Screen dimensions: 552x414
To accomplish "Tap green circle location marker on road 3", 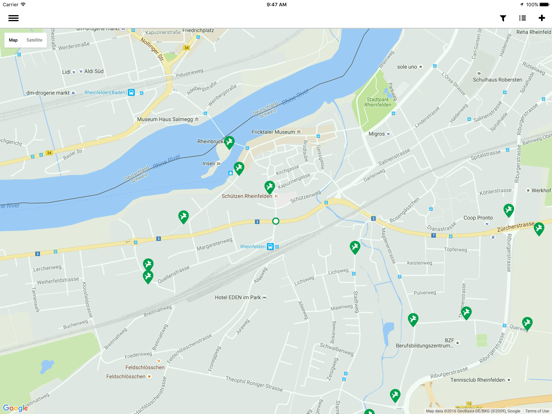I will [x=276, y=221].
